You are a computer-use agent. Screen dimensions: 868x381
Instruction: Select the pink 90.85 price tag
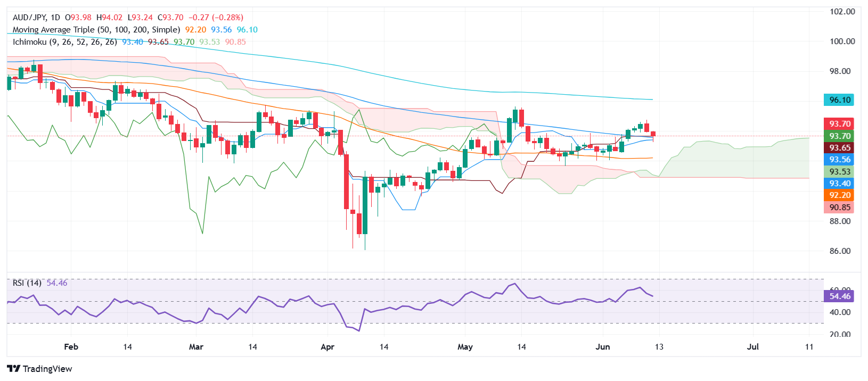(839, 208)
